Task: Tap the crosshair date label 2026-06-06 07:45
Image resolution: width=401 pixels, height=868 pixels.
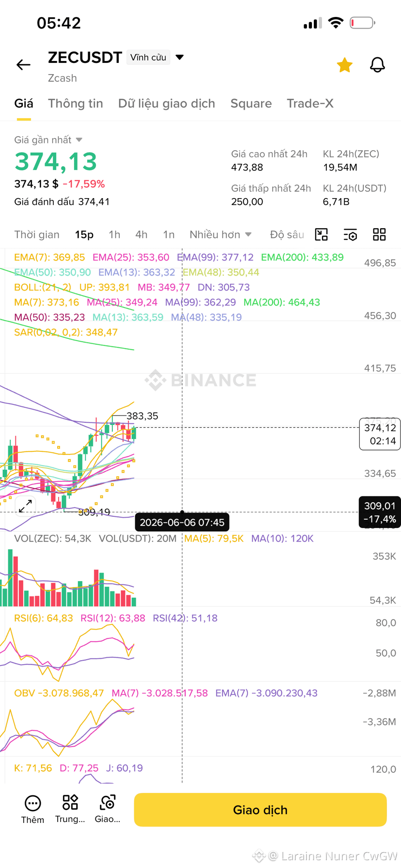Action: 182,522
